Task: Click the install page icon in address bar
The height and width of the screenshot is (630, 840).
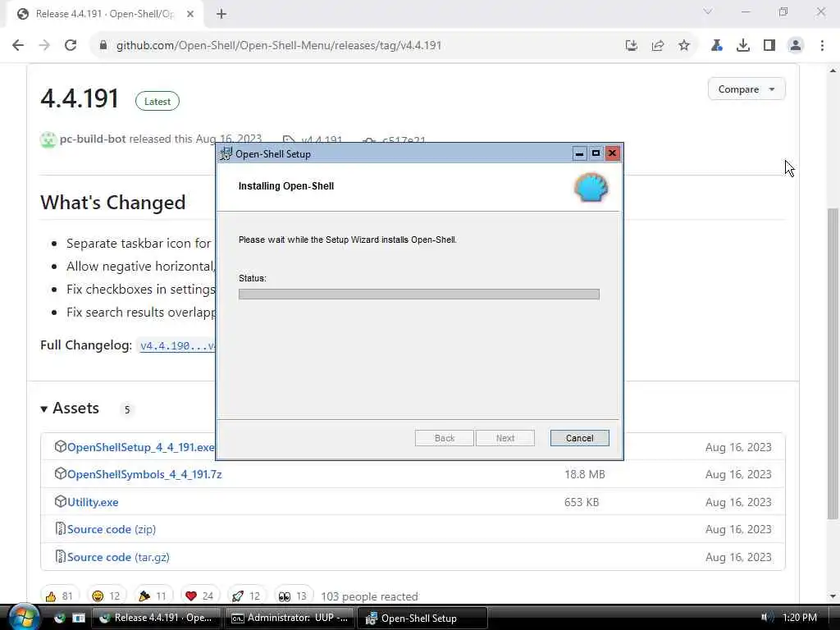Action: (632, 46)
